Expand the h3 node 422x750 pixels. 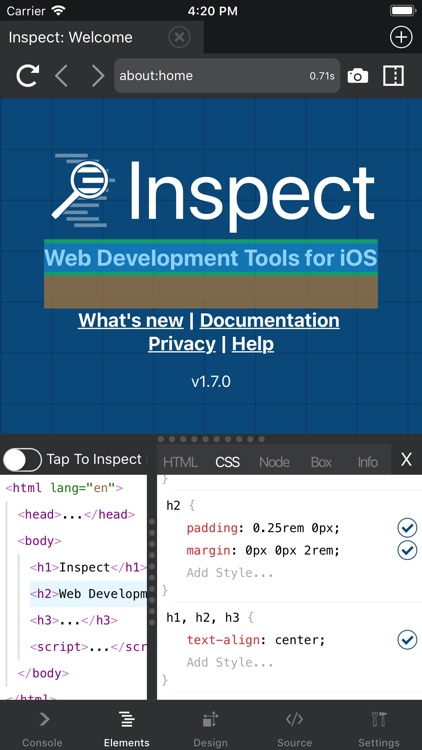tap(73, 620)
